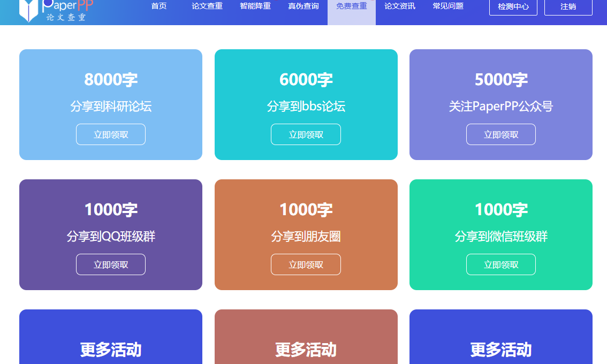Claim 5000字 for following PaperPP公众号
The height and width of the screenshot is (364, 607).
coord(501,134)
